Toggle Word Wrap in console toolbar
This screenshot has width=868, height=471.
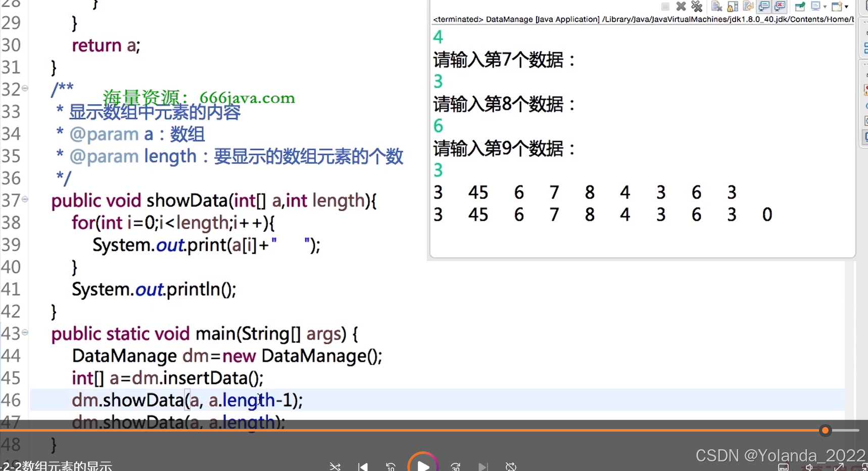coord(748,6)
